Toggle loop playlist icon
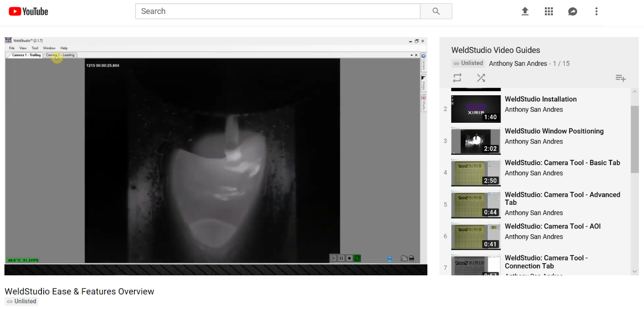 coord(457,78)
